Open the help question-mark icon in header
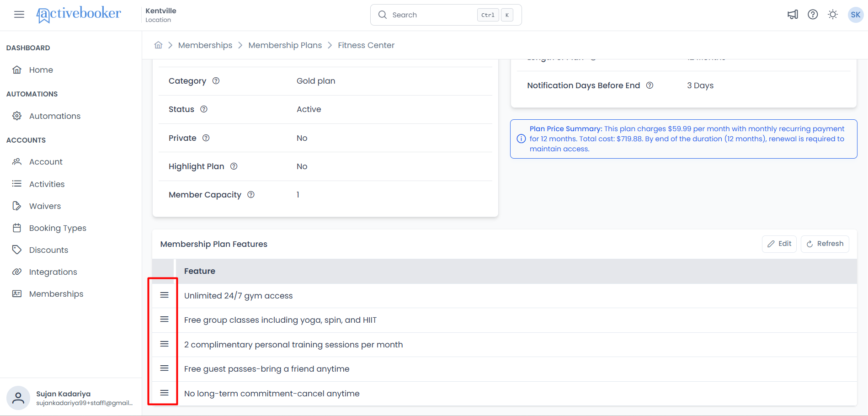 813,15
